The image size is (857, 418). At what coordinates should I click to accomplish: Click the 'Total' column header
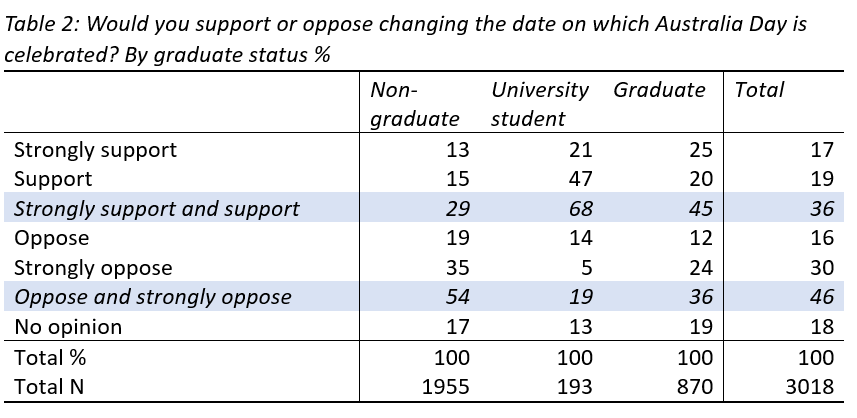pyautogui.click(x=759, y=90)
